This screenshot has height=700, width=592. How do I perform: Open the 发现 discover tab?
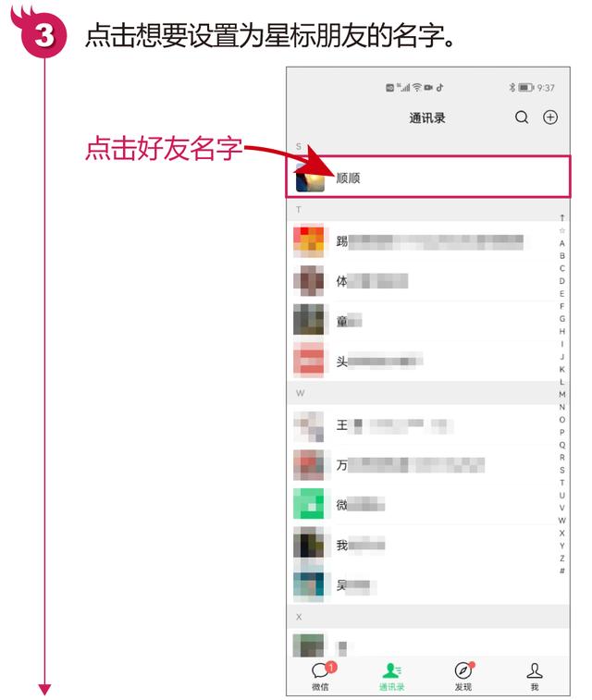(x=463, y=676)
